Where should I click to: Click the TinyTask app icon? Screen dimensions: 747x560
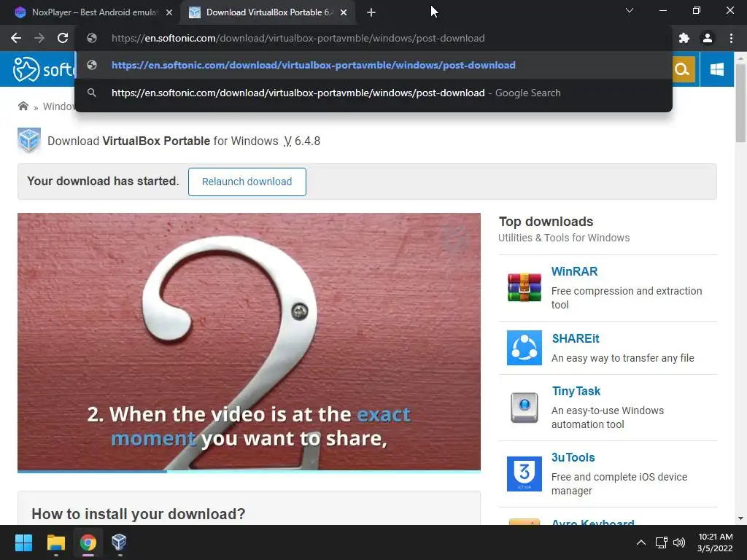[524, 408]
